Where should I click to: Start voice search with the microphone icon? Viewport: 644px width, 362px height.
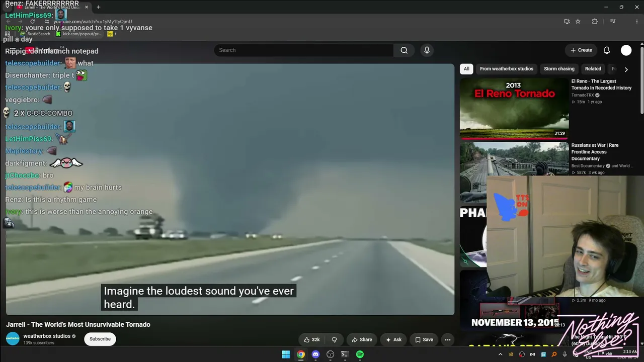[427, 50]
